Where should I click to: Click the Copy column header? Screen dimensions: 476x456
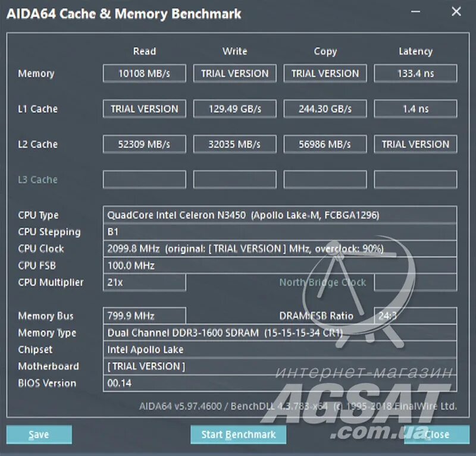click(325, 52)
